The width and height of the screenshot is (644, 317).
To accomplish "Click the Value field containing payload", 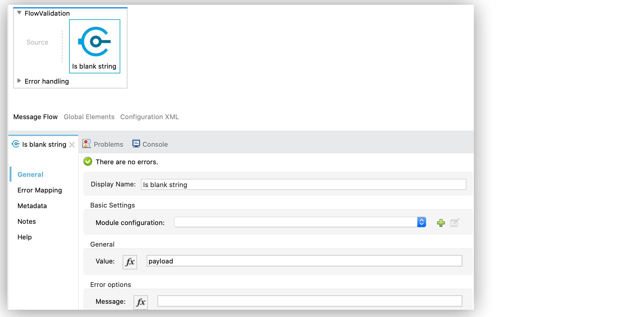I will point(304,261).
